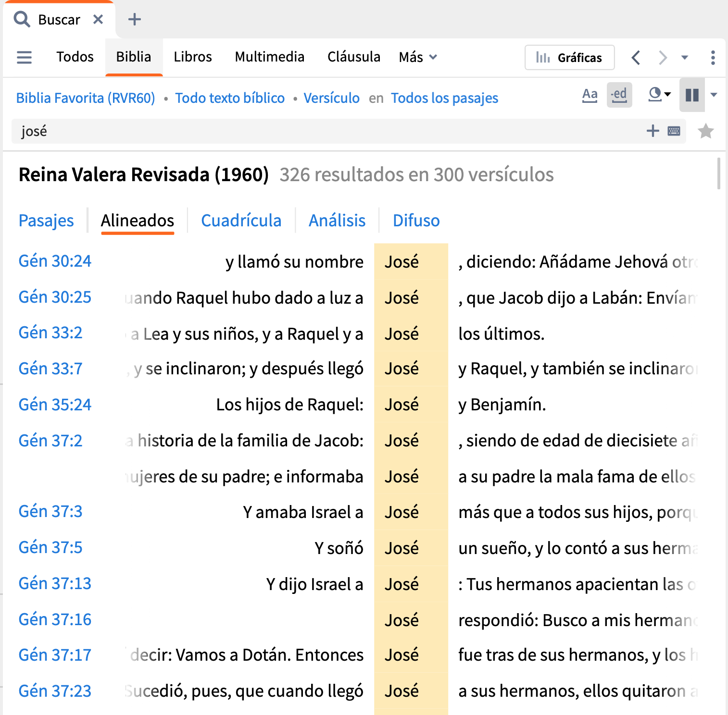
Task: Open Todos los pasajes range selector
Action: click(444, 98)
